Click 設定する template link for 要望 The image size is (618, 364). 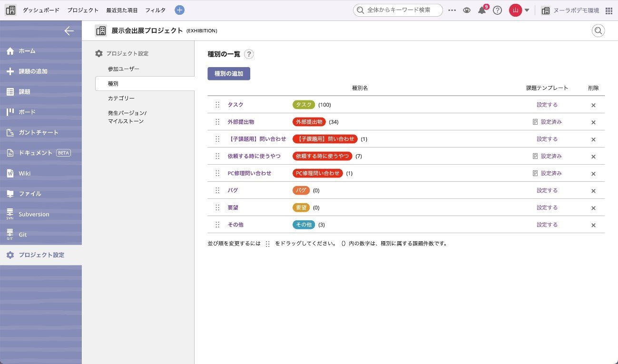pyautogui.click(x=547, y=207)
